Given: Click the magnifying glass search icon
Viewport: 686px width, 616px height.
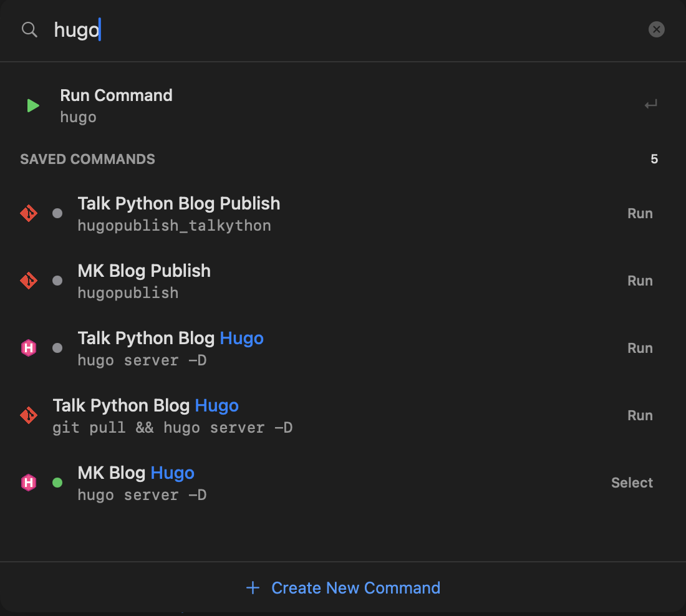Looking at the screenshot, I should 29,30.
